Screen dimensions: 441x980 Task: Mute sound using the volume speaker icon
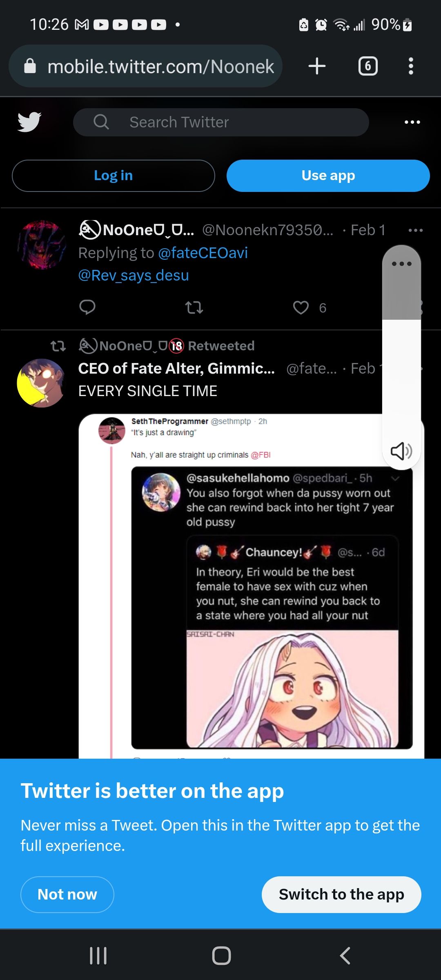coord(401,451)
